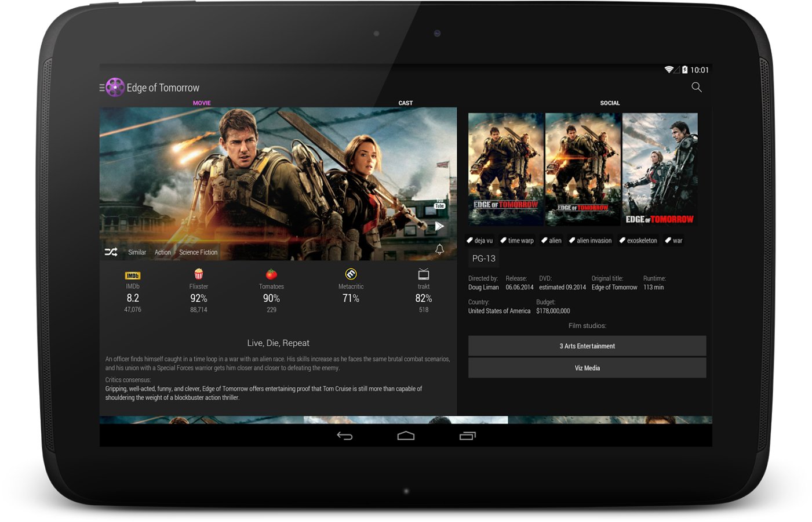Tap the 10:01 clock
This screenshot has height=522, width=812.
click(x=700, y=70)
